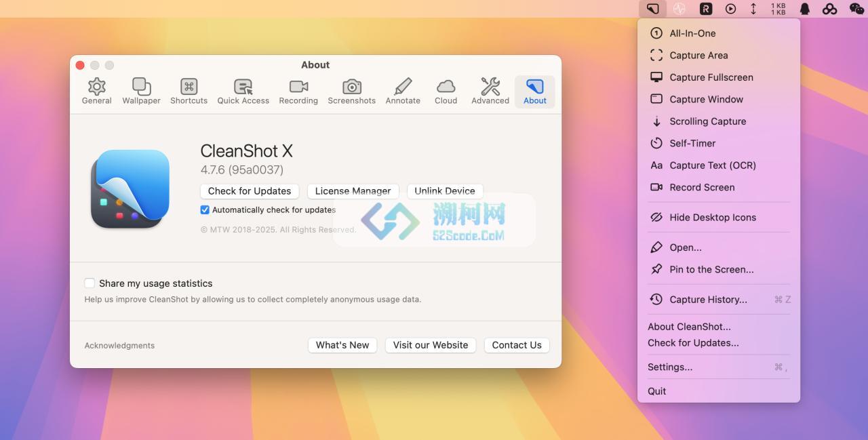The height and width of the screenshot is (440, 868).
Task: Select Capture Fullscreen menu item
Action: [x=719, y=77]
